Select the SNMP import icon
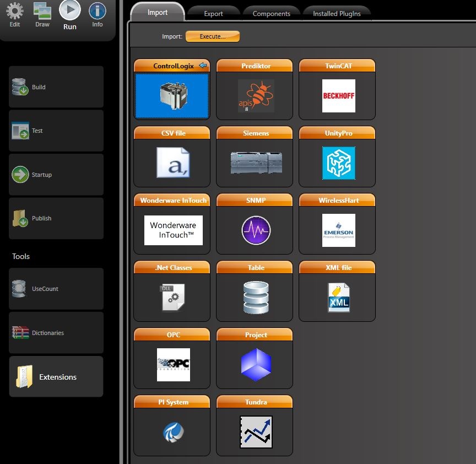The image size is (476, 464). 256,230
